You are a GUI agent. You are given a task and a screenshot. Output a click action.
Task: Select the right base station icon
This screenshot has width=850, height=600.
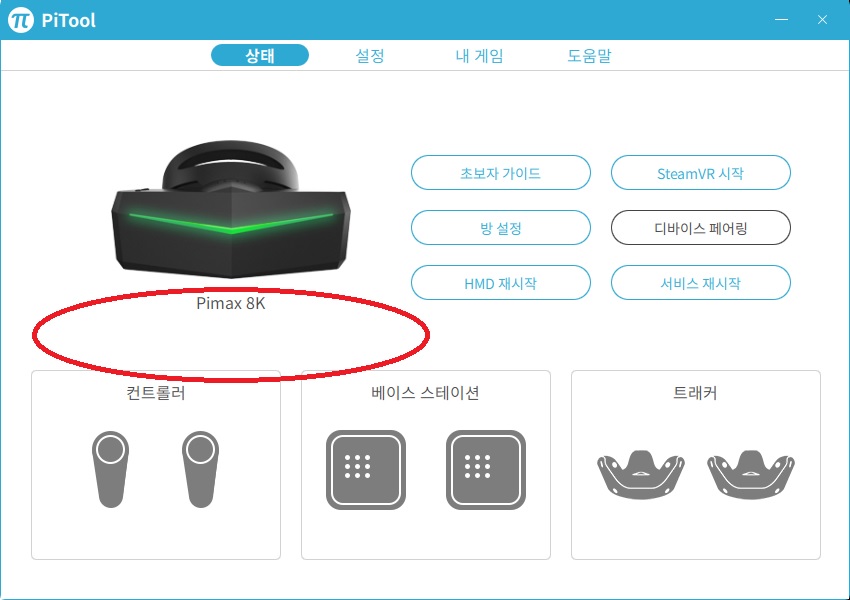tap(486, 470)
